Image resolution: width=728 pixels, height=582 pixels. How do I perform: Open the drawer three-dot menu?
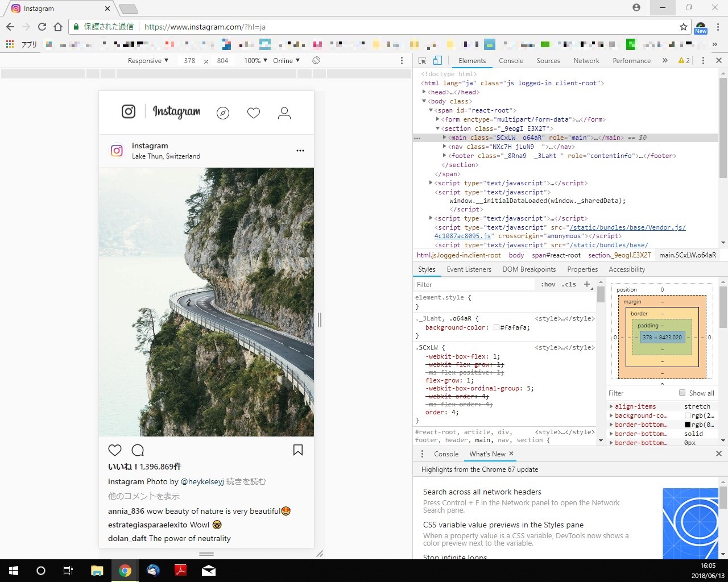(x=422, y=454)
